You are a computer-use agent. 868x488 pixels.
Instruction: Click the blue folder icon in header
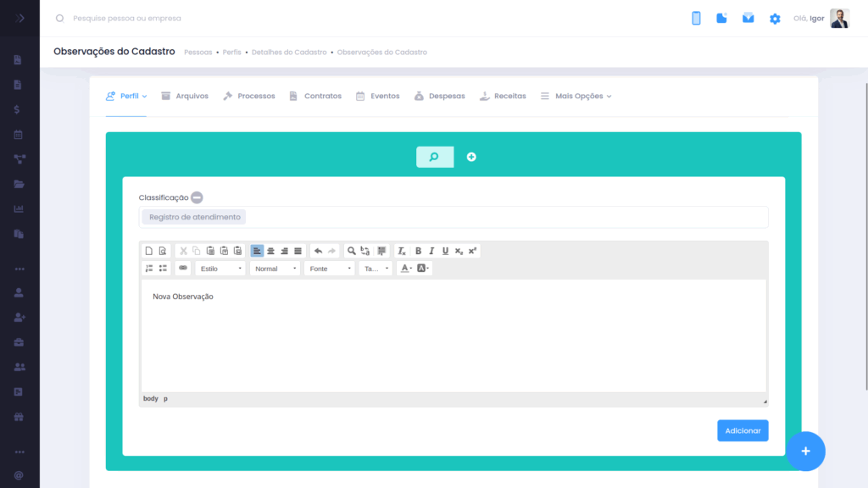tap(721, 19)
